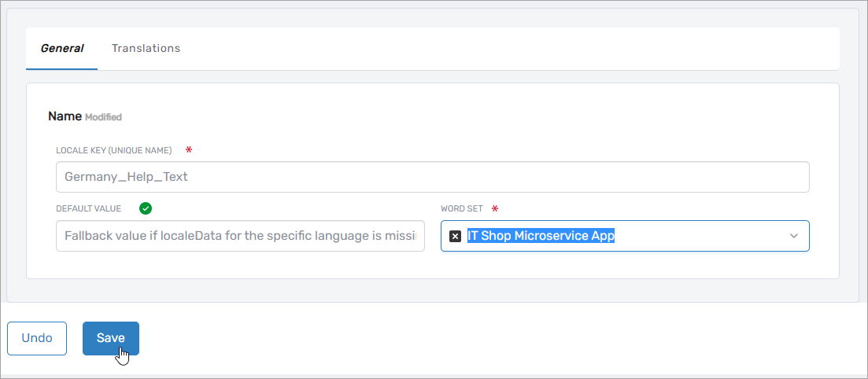Image resolution: width=868 pixels, height=379 pixels.
Task: Click the Name section heading
Action: 65,116
